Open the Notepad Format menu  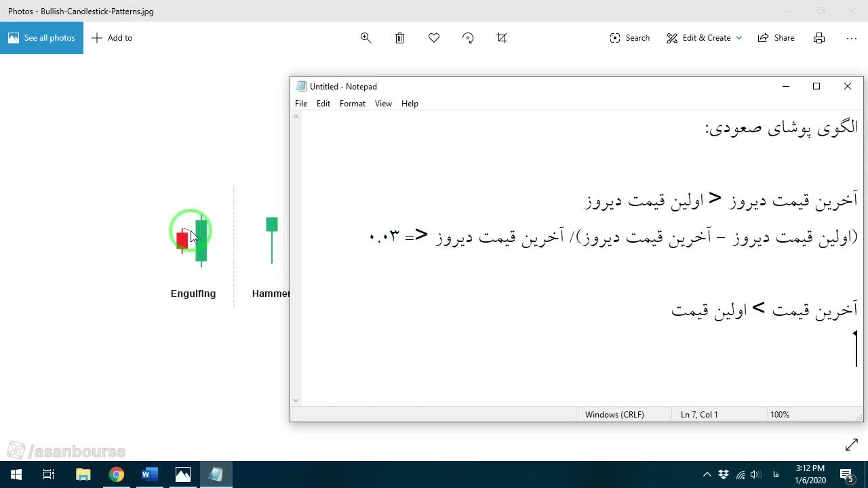pos(353,104)
